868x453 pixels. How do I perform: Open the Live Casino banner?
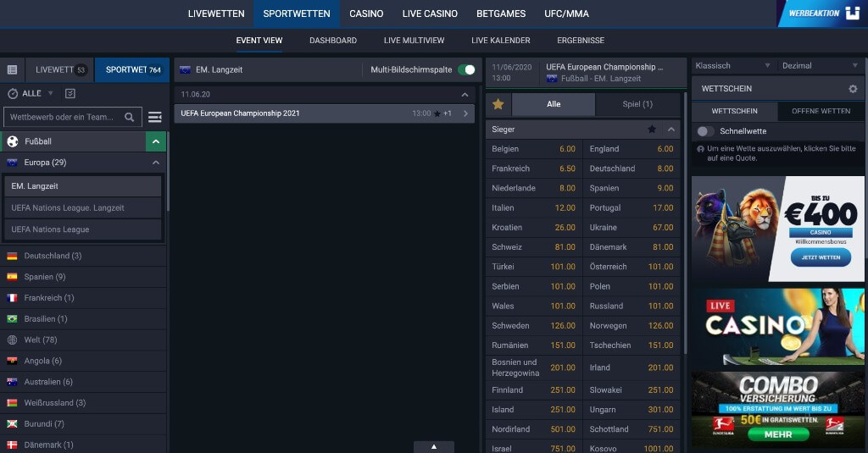coord(778,326)
